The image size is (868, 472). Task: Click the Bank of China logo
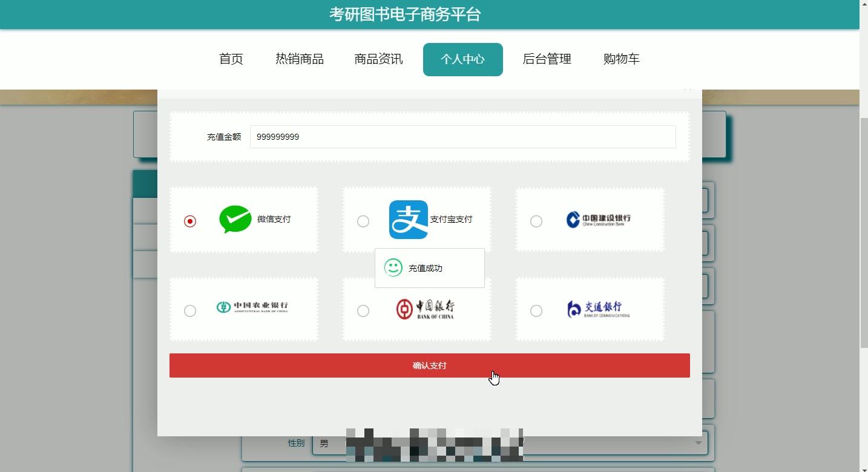(x=425, y=309)
